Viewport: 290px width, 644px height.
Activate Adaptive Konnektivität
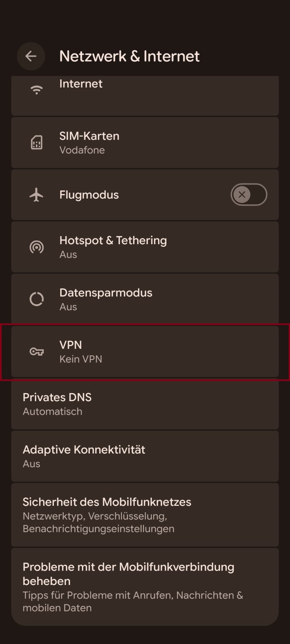[145, 456]
